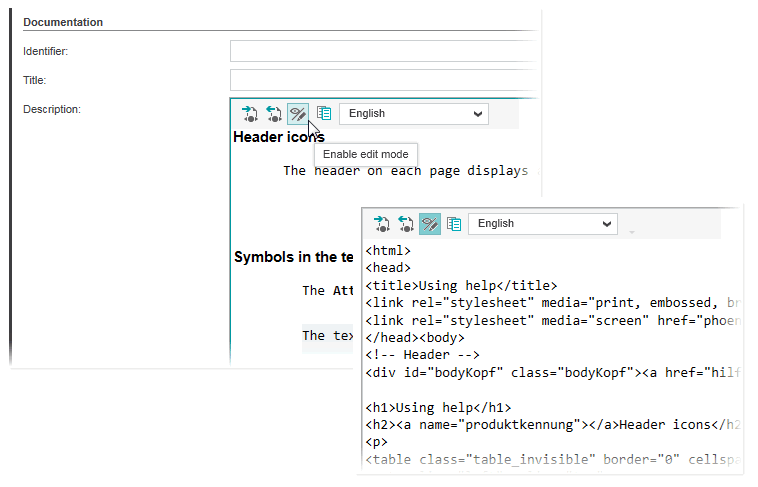Open the English language dropdown in the Description field
This screenshot has height=487, width=758.
click(x=413, y=114)
